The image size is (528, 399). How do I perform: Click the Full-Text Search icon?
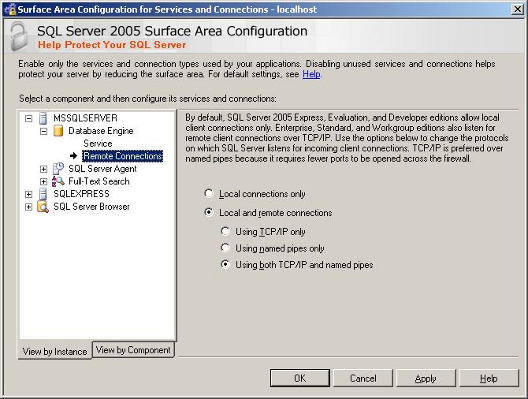point(58,181)
